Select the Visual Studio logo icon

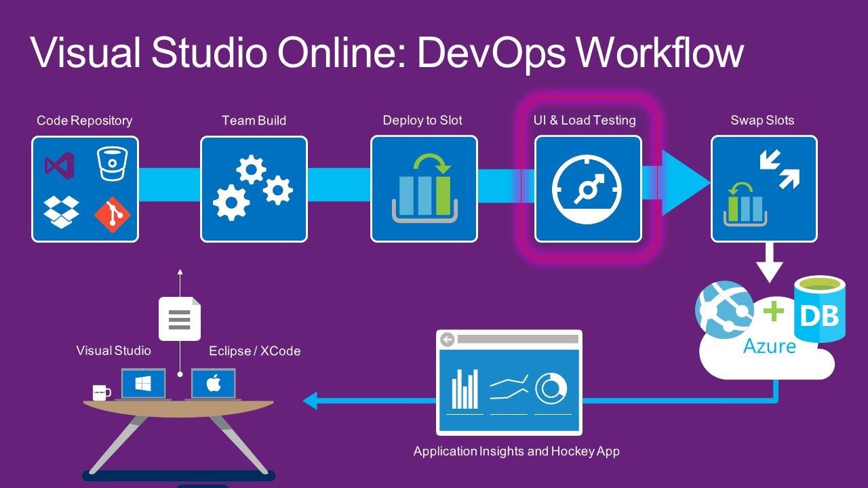pyautogui.click(x=60, y=165)
